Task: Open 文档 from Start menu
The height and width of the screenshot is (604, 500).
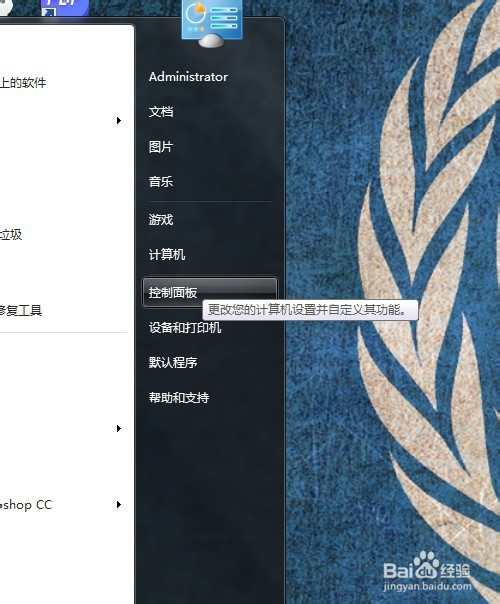Action: [161, 112]
